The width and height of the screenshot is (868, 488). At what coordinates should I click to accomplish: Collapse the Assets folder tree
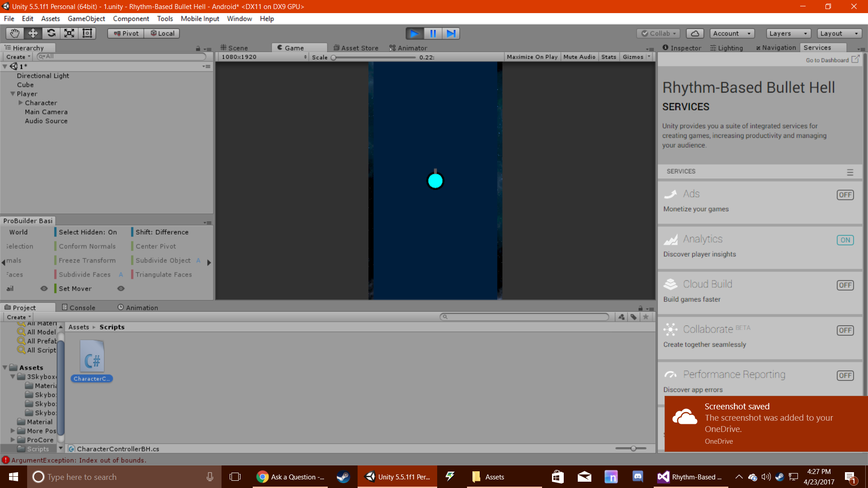5,368
